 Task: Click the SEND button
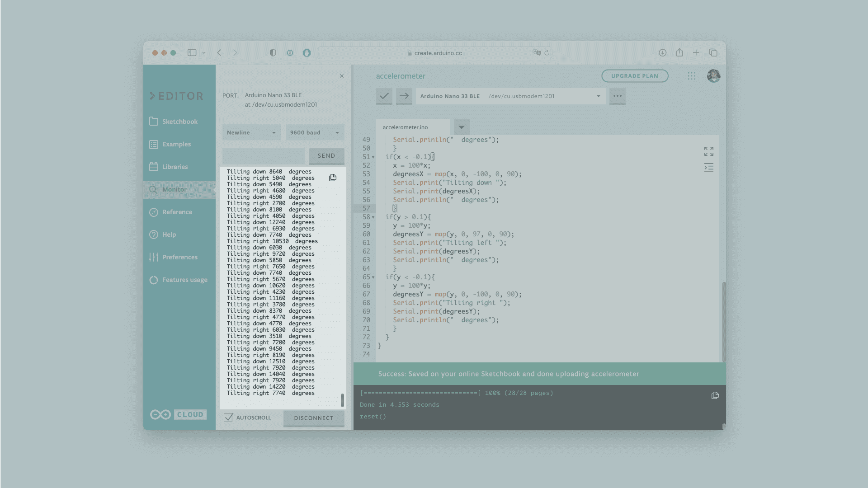[326, 156]
